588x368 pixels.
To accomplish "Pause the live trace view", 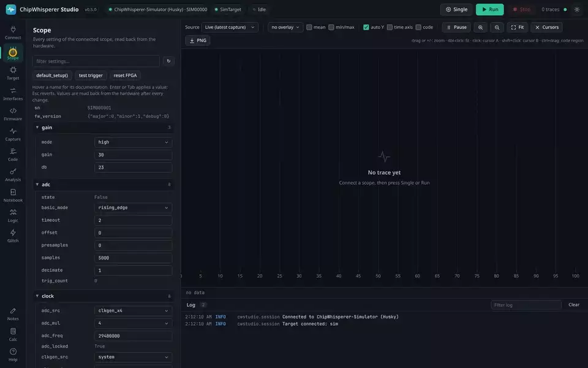I will click(456, 27).
